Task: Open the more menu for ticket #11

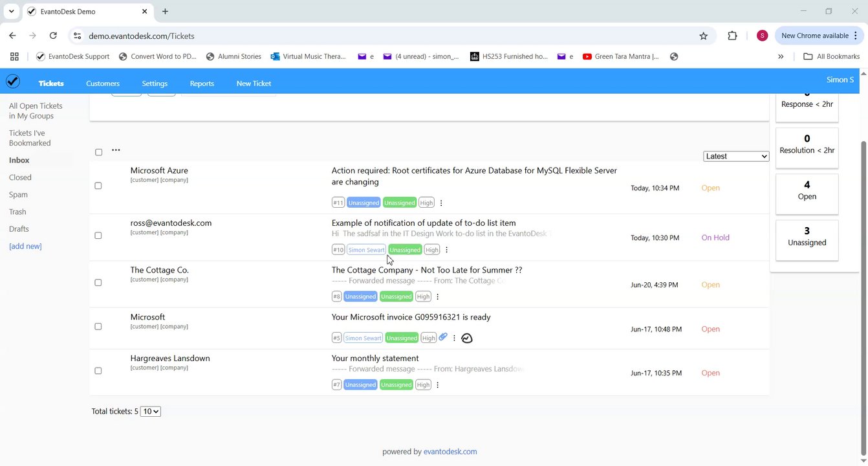Action: [x=441, y=203]
